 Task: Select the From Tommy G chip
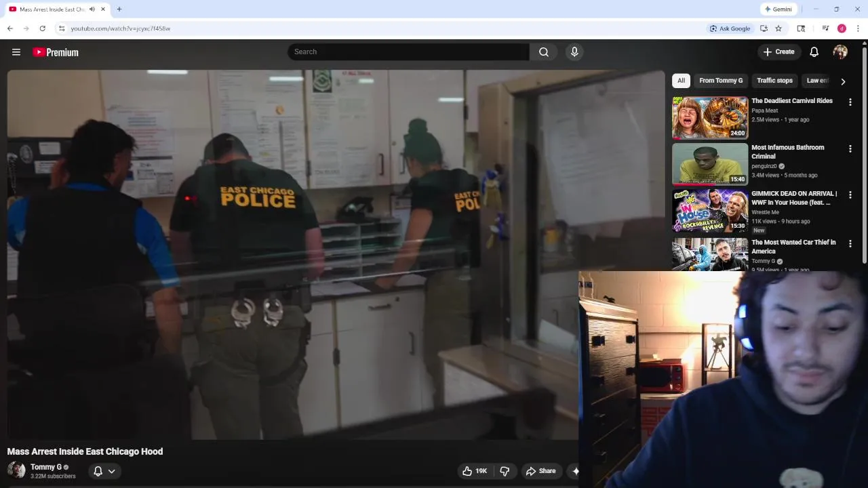pyautogui.click(x=721, y=81)
